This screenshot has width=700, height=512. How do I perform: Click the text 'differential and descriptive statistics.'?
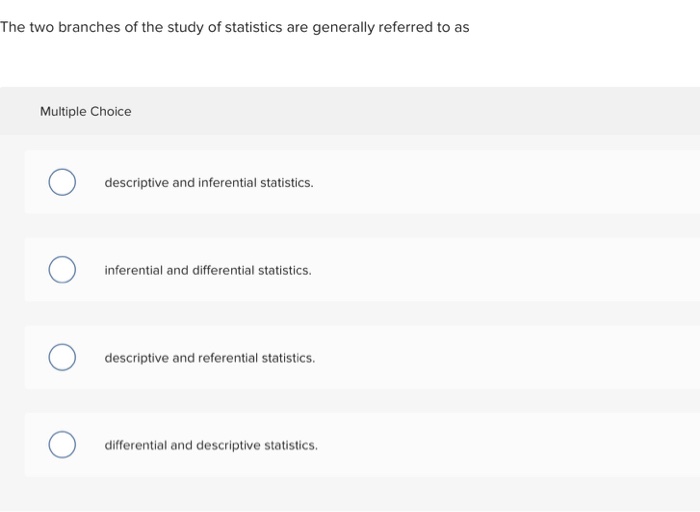tap(211, 445)
